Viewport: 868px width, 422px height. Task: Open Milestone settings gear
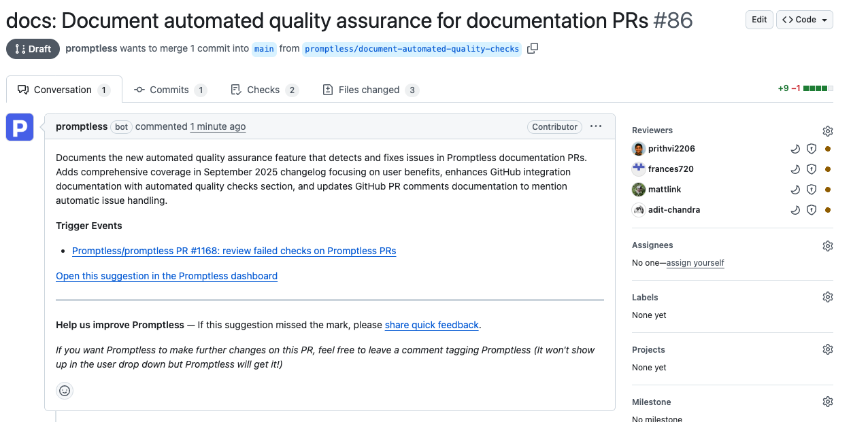coord(827,401)
